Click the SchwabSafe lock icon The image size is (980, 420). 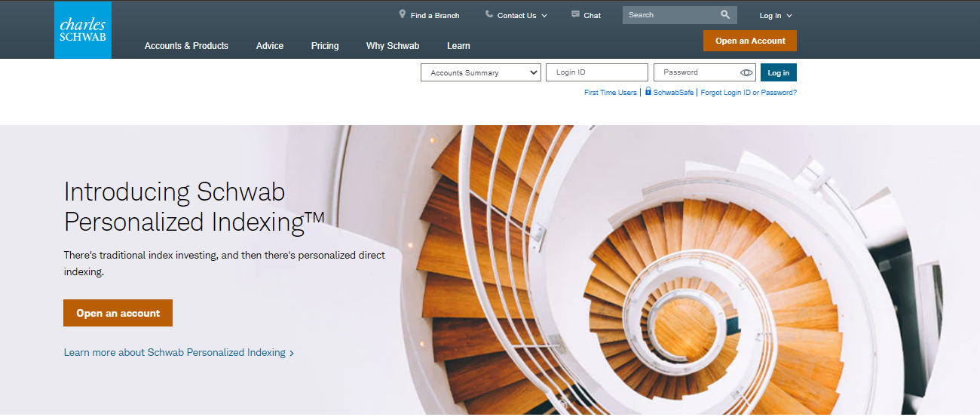tap(648, 91)
